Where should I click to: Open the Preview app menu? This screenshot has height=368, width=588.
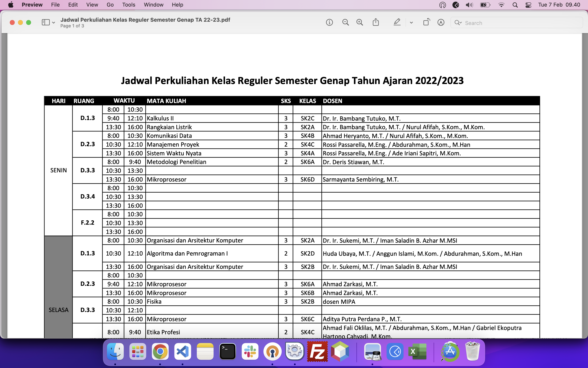coord(32,5)
